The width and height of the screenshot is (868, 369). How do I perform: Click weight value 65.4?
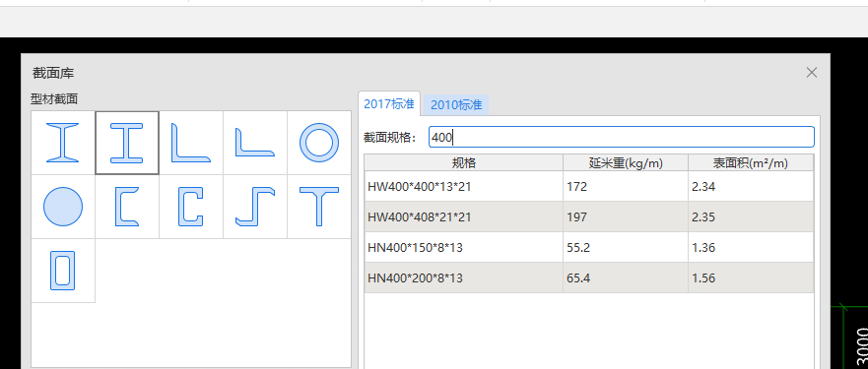(x=578, y=278)
